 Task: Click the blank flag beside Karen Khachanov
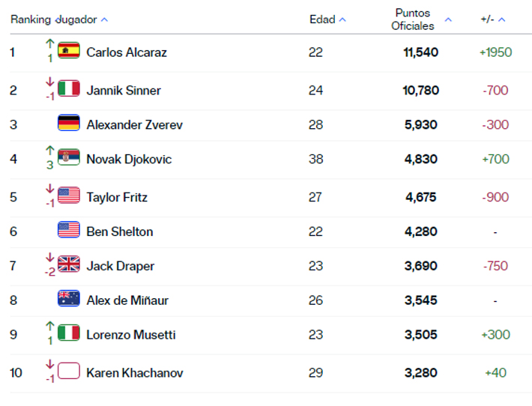(x=69, y=372)
